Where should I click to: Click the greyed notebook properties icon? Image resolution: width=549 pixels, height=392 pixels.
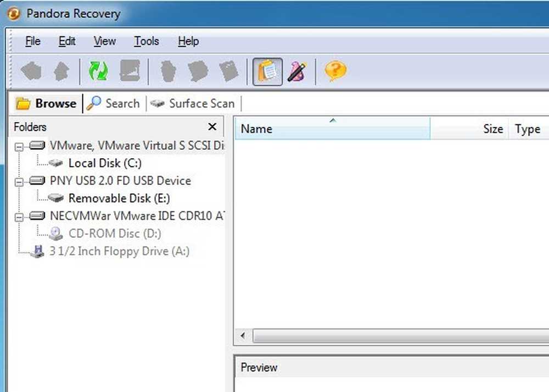(x=229, y=71)
